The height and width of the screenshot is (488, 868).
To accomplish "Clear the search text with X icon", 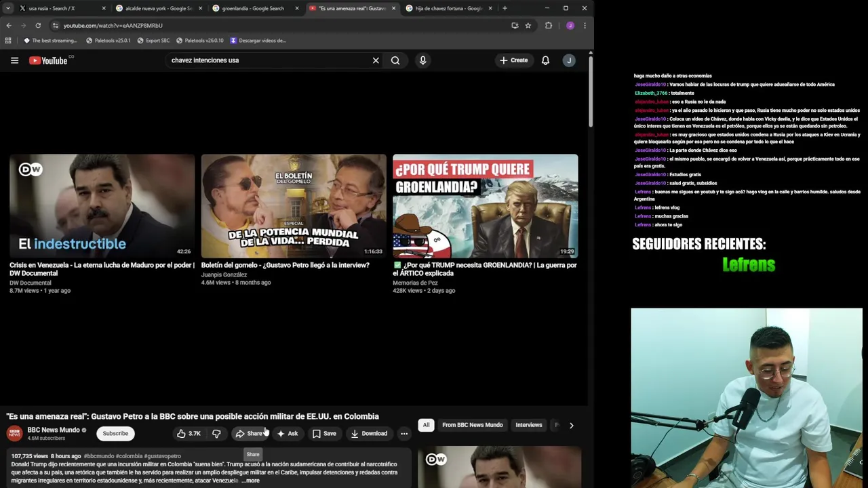I will click(376, 60).
